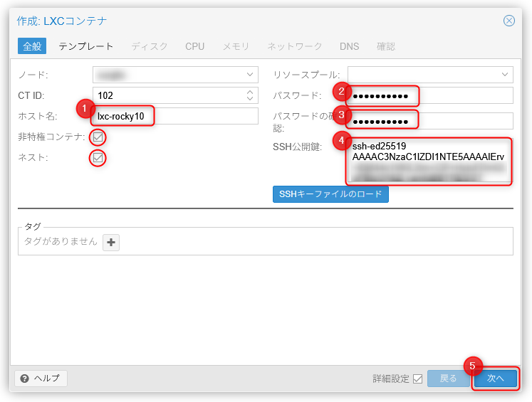Click the CT ID spinner arrows

click(x=250, y=95)
